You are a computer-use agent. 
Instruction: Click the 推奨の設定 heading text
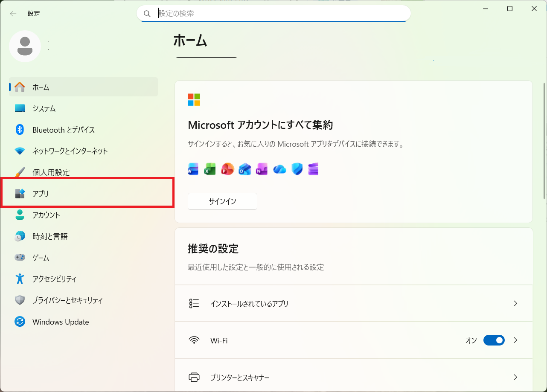(213, 249)
